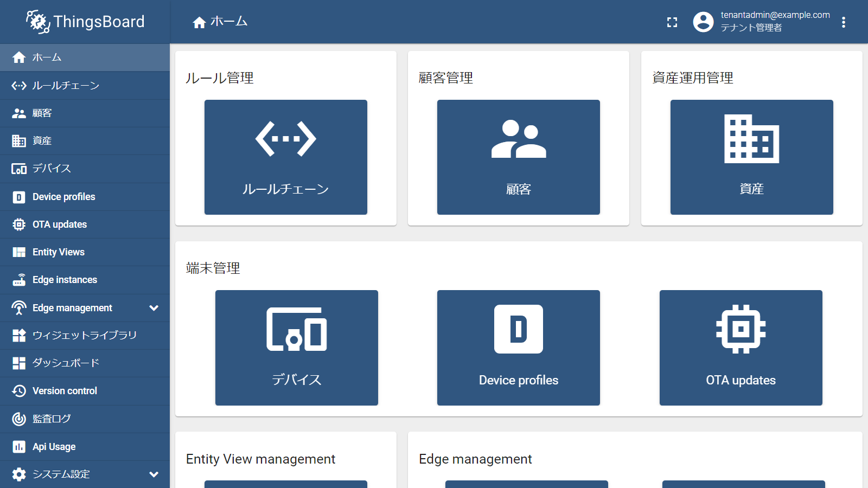This screenshot has height=488, width=868.
Task: Open the デバイス card in 端末管理
Action: pyautogui.click(x=296, y=348)
